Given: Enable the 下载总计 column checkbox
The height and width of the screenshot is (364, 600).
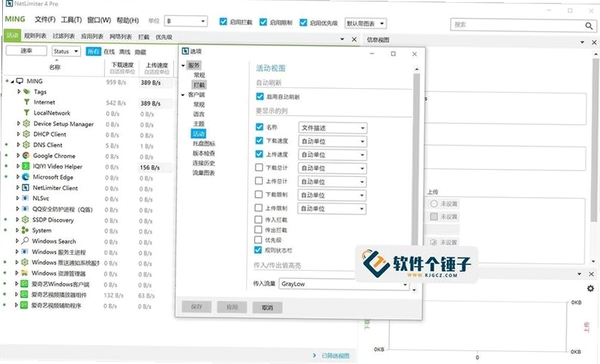Looking at the screenshot, I should 259,167.
